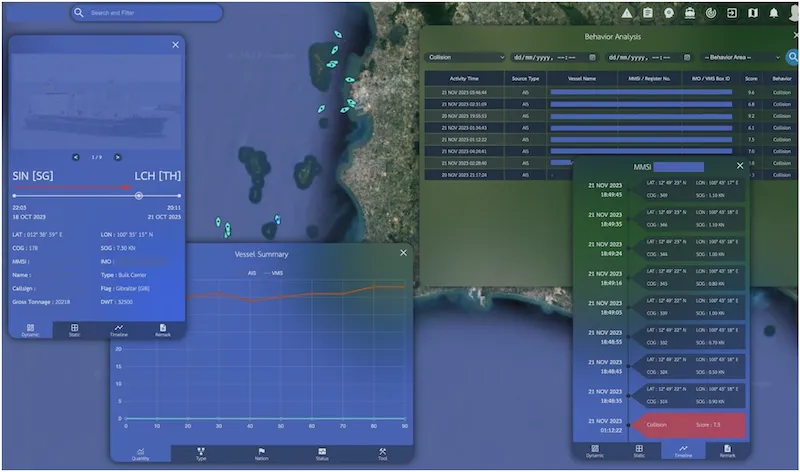Toggle the VMS legend series in chart

pyautogui.click(x=273, y=273)
